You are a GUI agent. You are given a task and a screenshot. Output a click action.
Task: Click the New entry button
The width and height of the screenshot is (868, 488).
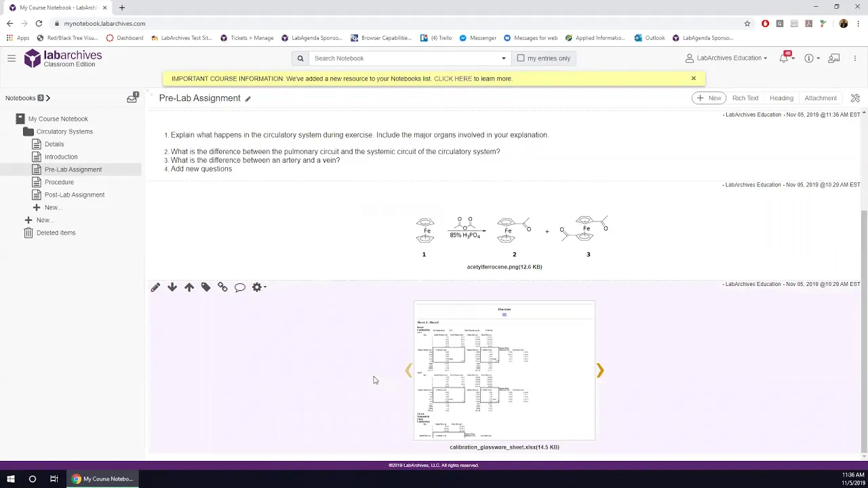(709, 98)
